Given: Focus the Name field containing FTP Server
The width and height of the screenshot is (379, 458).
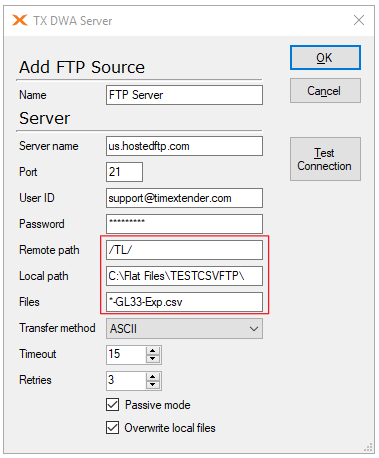Looking at the screenshot, I should 184,95.
